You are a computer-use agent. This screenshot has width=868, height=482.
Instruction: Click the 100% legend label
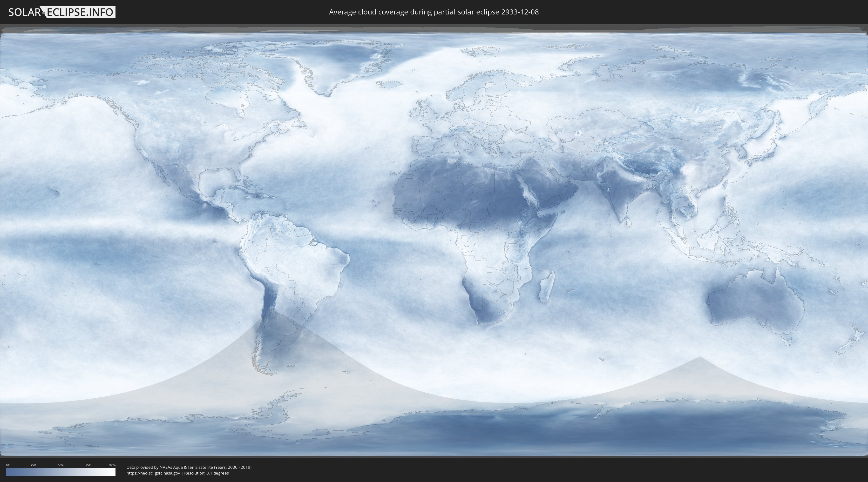tap(112, 465)
